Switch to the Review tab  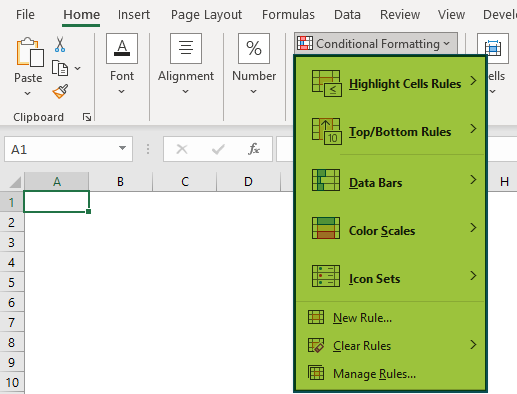(400, 15)
